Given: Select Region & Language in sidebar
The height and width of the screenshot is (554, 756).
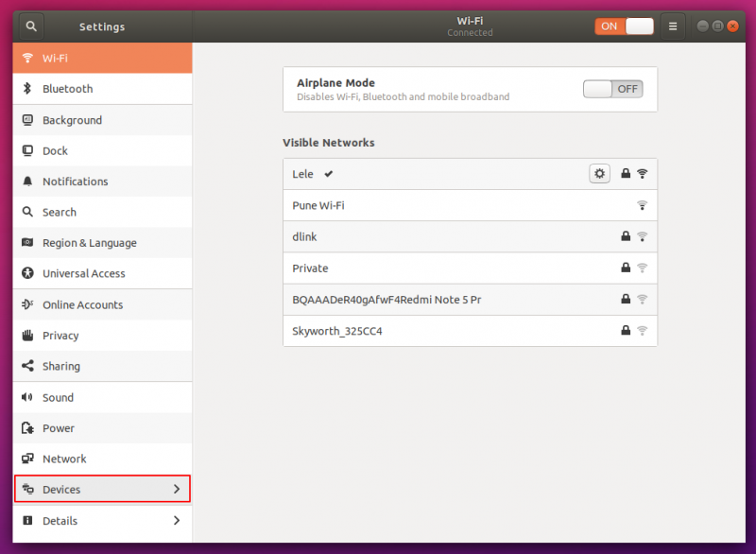Looking at the screenshot, I should pos(89,243).
